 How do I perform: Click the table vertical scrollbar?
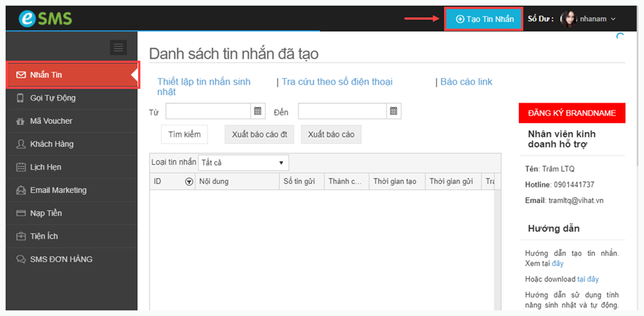[498, 250]
